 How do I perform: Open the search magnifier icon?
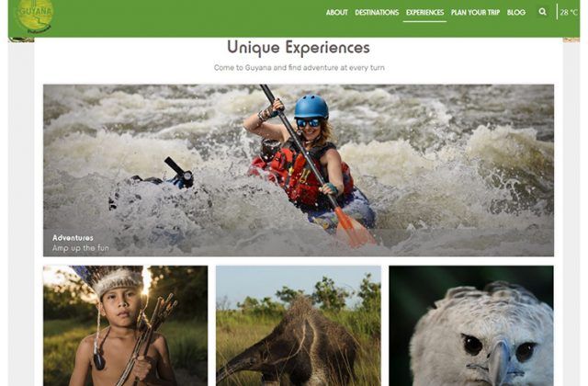(x=542, y=12)
